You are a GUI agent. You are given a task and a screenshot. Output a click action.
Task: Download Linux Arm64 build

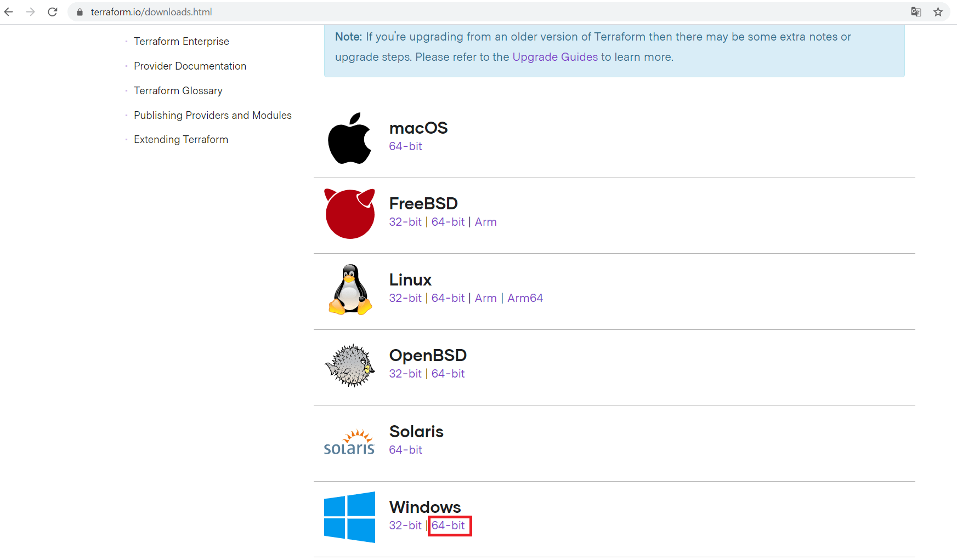click(525, 298)
